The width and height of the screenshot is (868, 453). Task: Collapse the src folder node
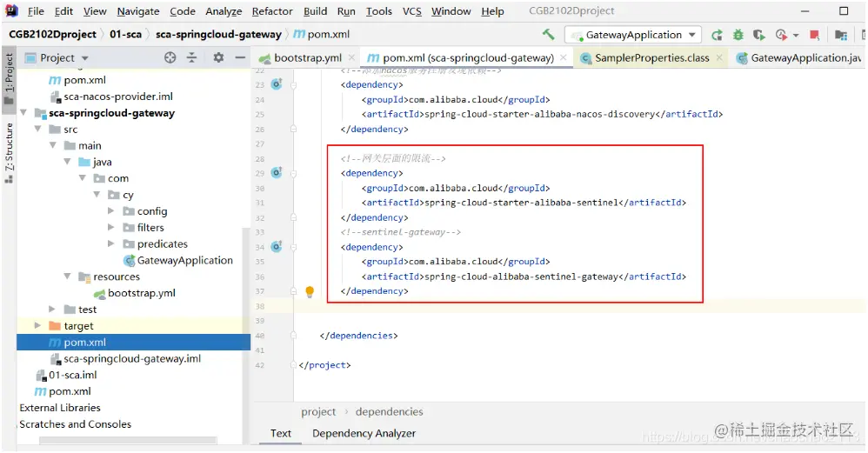(37, 129)
